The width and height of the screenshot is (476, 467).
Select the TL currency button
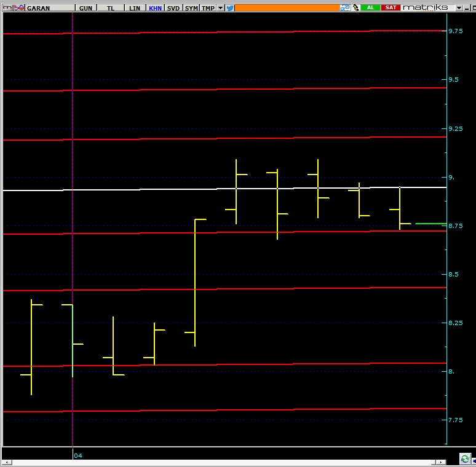pos(111,8)
